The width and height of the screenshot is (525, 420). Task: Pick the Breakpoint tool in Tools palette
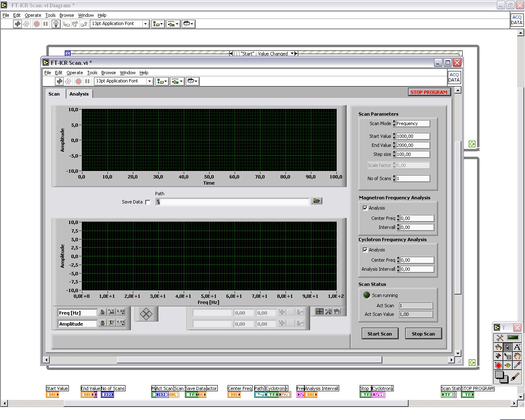[498, 365]
